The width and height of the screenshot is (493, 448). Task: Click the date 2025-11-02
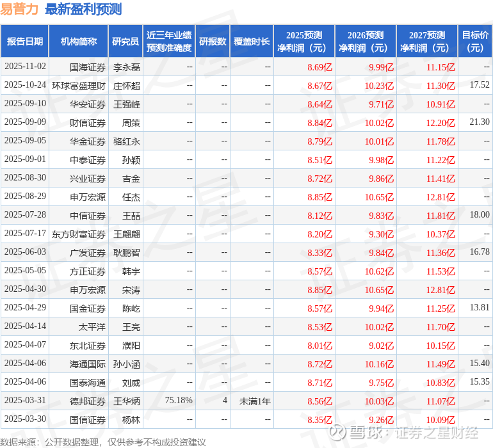25,67
